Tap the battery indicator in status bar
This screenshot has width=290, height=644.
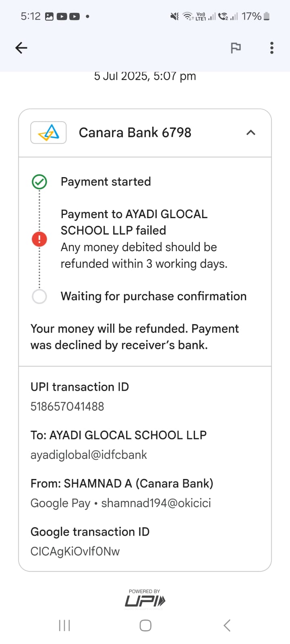pyautogui.click(x=266, y=16)
